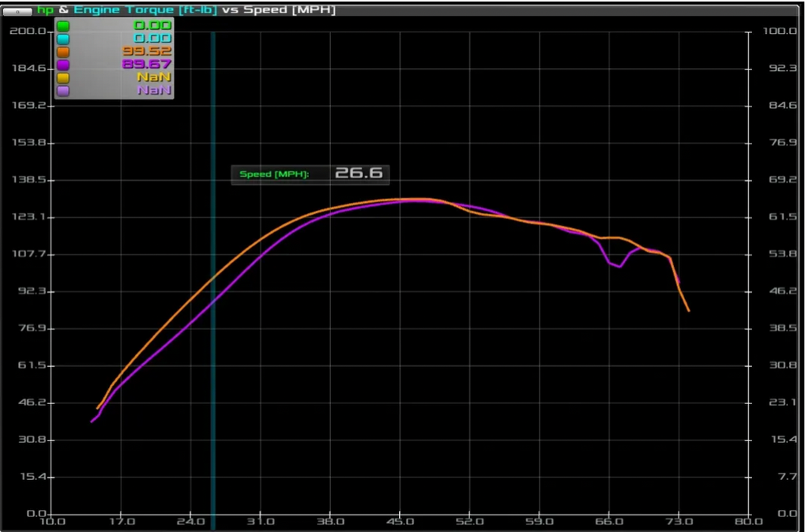Click the cyan 0.00 legend value
Screen dimensions: 809x532
(x=152, y=38)
